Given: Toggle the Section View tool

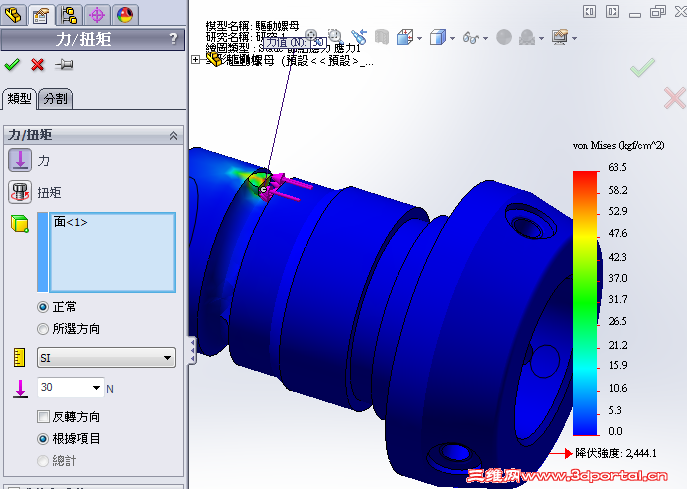Looking at the screenshot, I should click(x=382, y=37).
